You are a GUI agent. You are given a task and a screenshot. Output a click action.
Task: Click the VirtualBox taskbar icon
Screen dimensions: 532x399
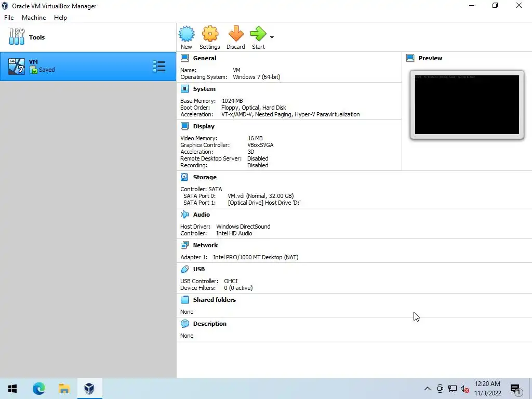tap(89, 389)
